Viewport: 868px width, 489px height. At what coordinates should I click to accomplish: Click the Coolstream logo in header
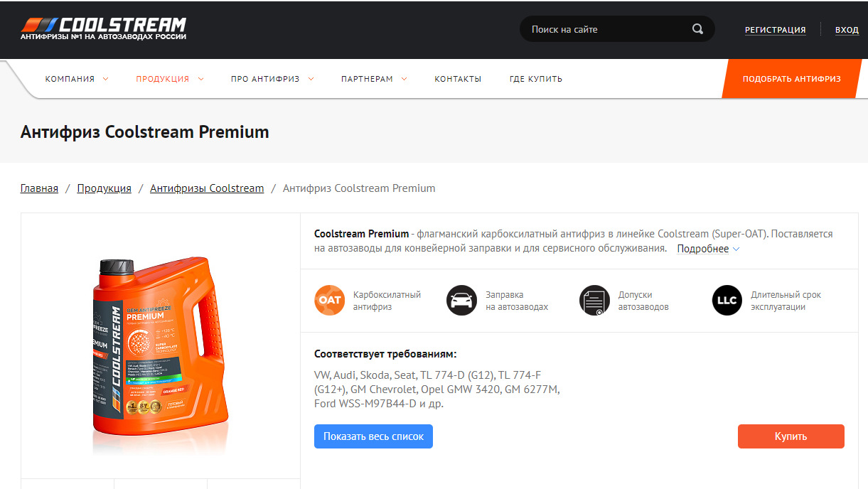click(x=103, y=28)
